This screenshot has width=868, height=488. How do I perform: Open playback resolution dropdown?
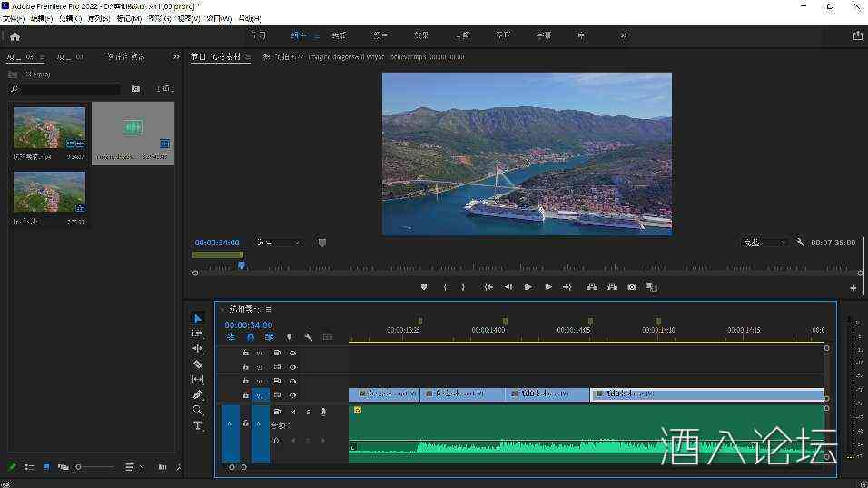[764, 243]
